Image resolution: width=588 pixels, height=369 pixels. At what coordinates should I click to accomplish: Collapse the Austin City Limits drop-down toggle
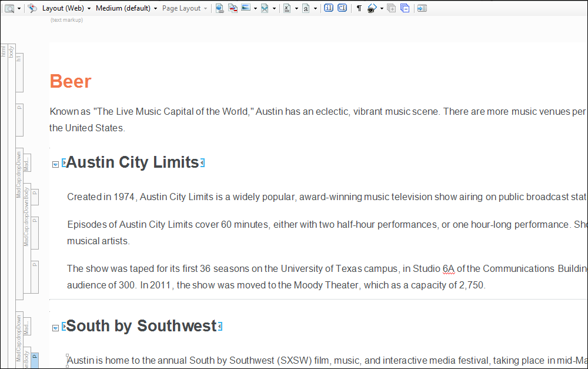pyautogui.click(x=55, y=164)
